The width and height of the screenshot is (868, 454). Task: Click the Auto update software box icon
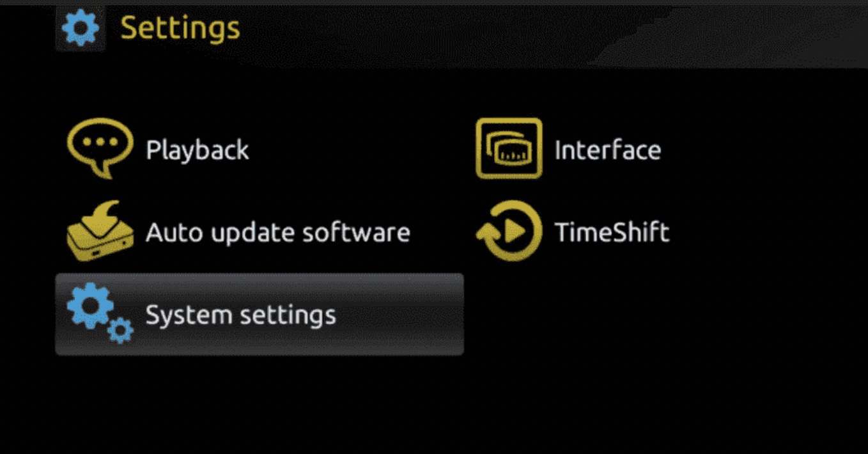point(100,231)
